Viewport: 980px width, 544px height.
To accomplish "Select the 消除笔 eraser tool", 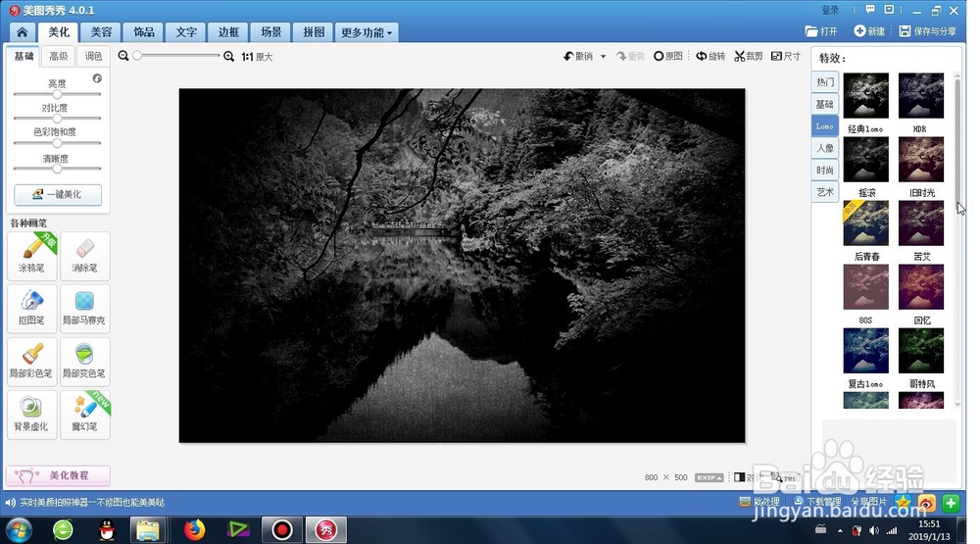I will 85,256.
